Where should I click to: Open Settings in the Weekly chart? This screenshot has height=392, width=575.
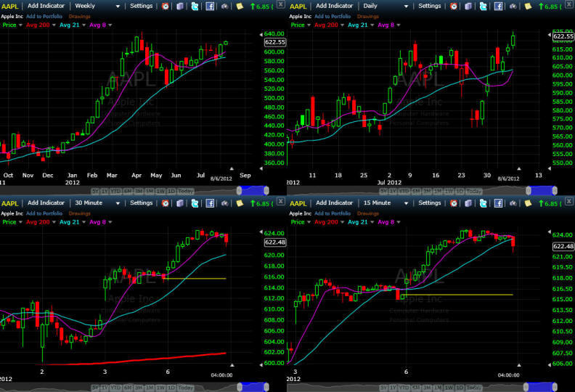click(141, 6)
